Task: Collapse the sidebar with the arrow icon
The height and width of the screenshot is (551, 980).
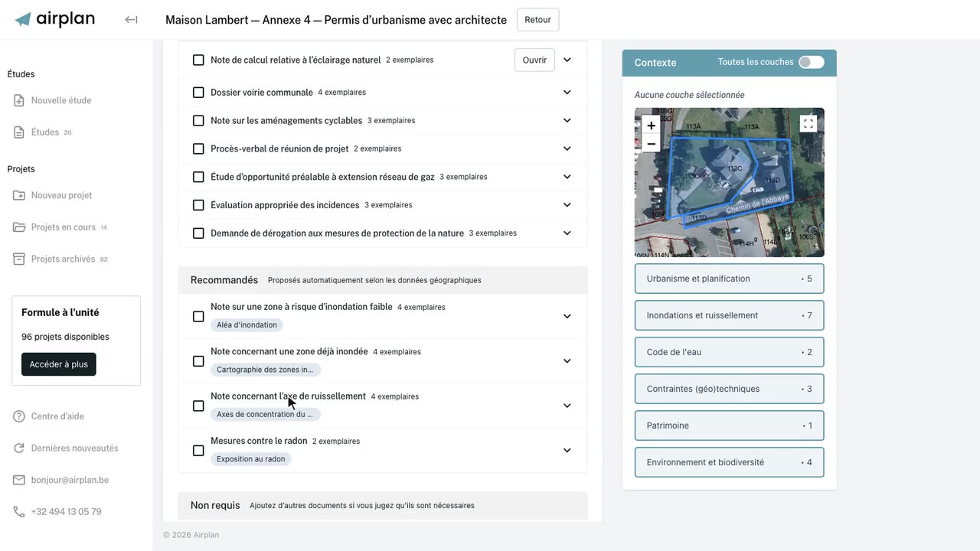Action: [131, 20]
